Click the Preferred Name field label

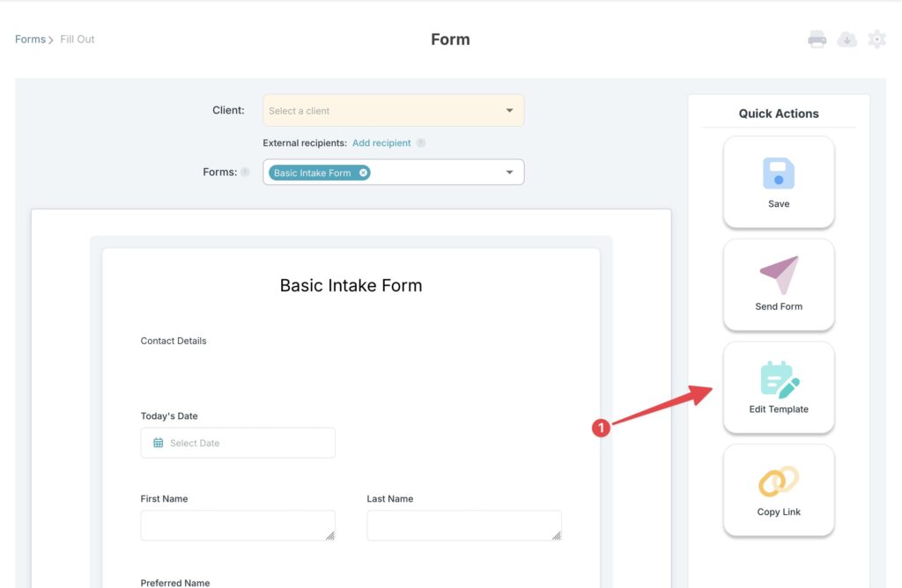coord(175,582)
